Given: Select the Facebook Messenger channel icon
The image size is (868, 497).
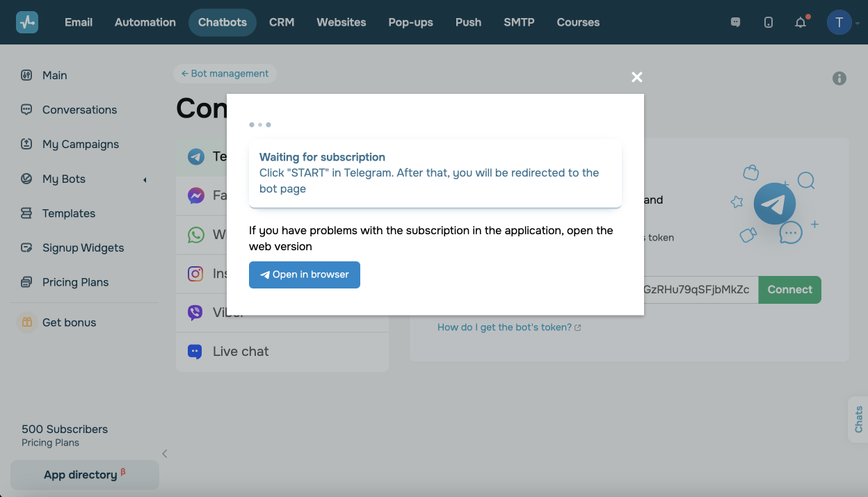Looking at the screenshot, I should pos(196,195).
